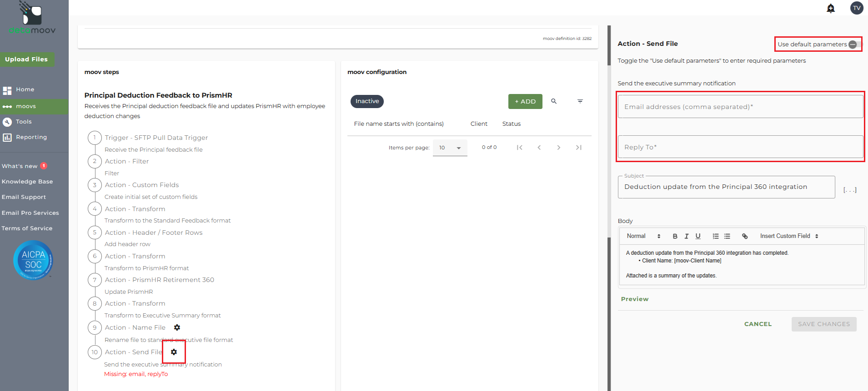Click the Subject input field
868x391 pixels.
[x=726, y=187]
